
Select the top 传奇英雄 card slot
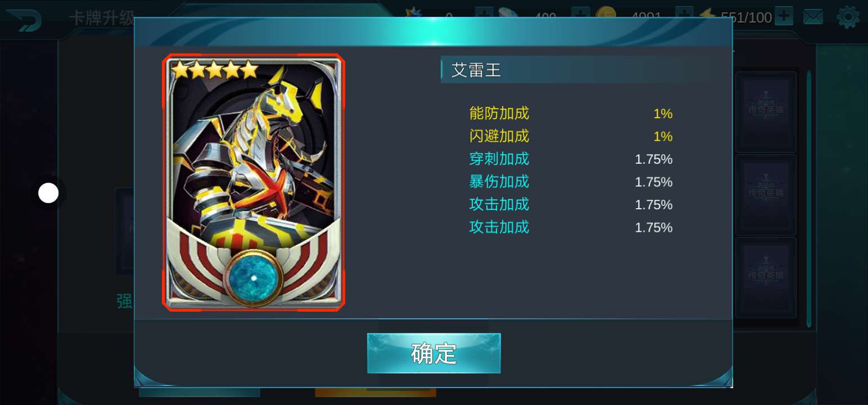(x=766, y=112)
